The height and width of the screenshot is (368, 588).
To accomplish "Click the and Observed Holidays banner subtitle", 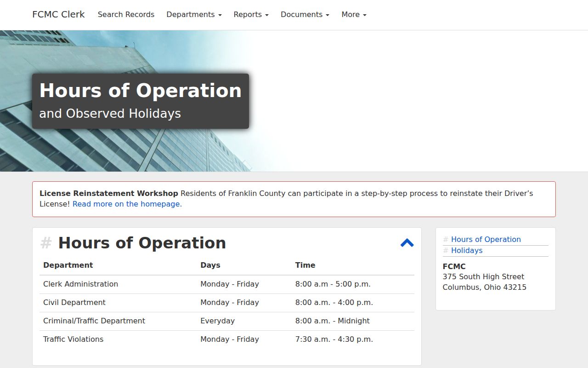I will click(110, 113).
